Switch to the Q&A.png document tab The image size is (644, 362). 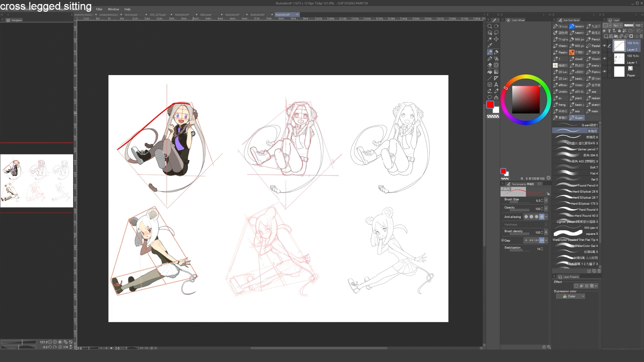pyautogui.click(x=206, y=15)
